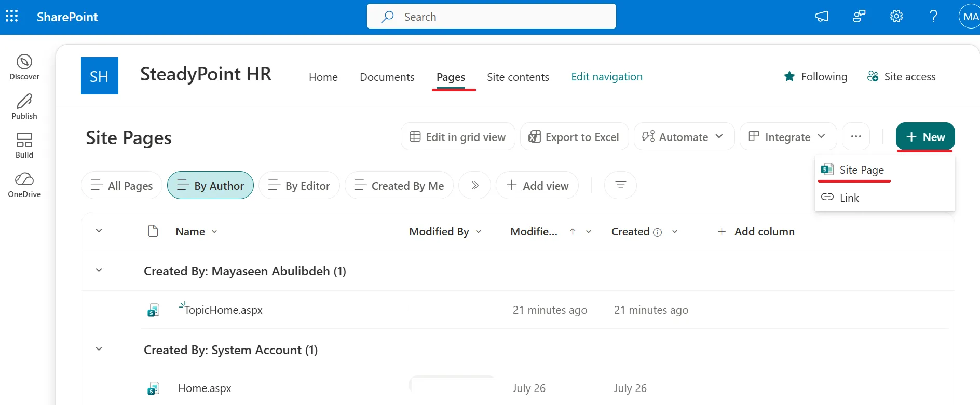Image resolution: width=980 pixels, height=405 pixels.
Task: Click the New button
Action: tap(925, 137)
